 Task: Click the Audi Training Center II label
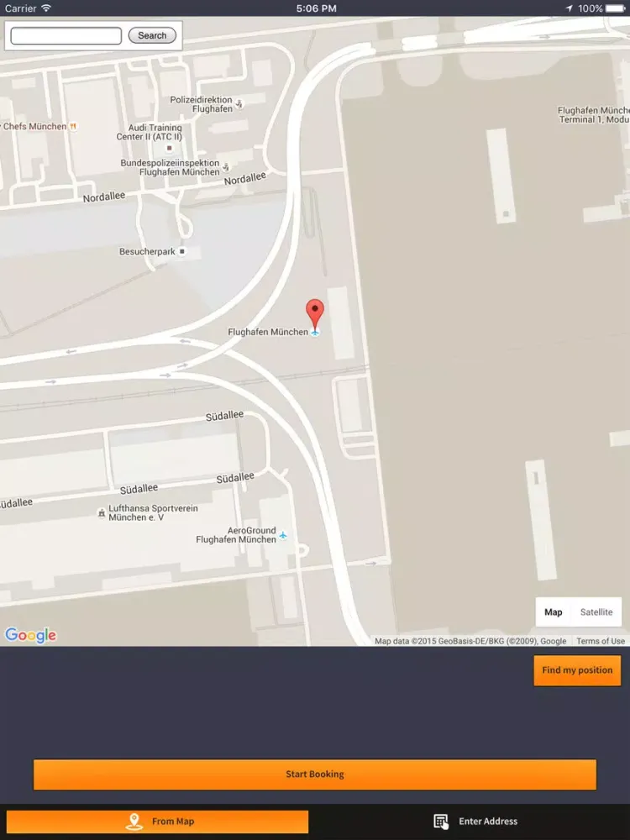(150, 132)
